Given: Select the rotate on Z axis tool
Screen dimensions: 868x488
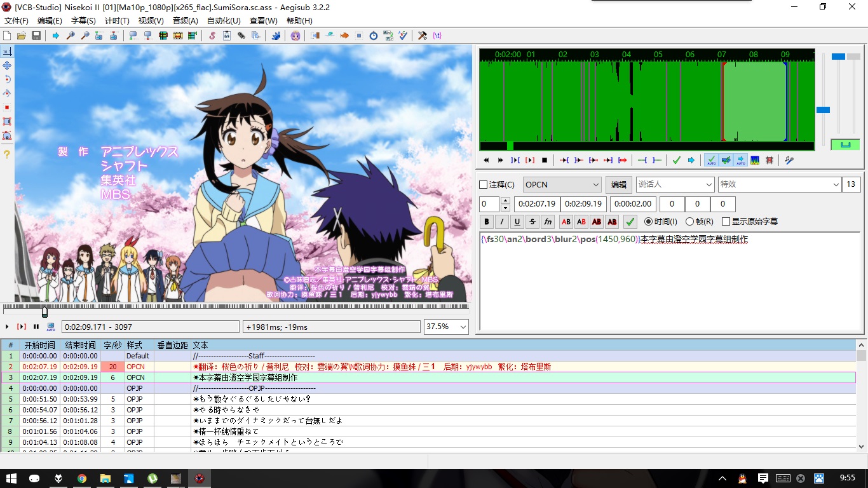Looking at the screenshot, I should click(7, 79).
